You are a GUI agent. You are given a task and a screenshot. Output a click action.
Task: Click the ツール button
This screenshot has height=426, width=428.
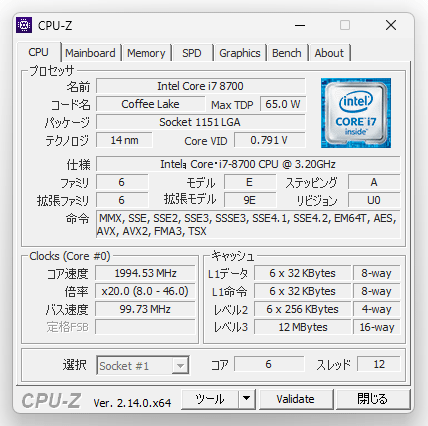click(x=210, y=399)
